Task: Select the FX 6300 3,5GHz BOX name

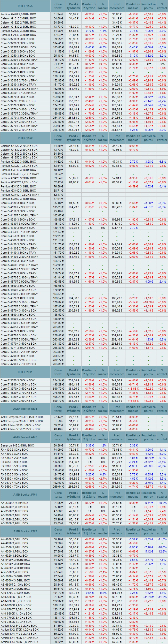Action: point(14,466)
